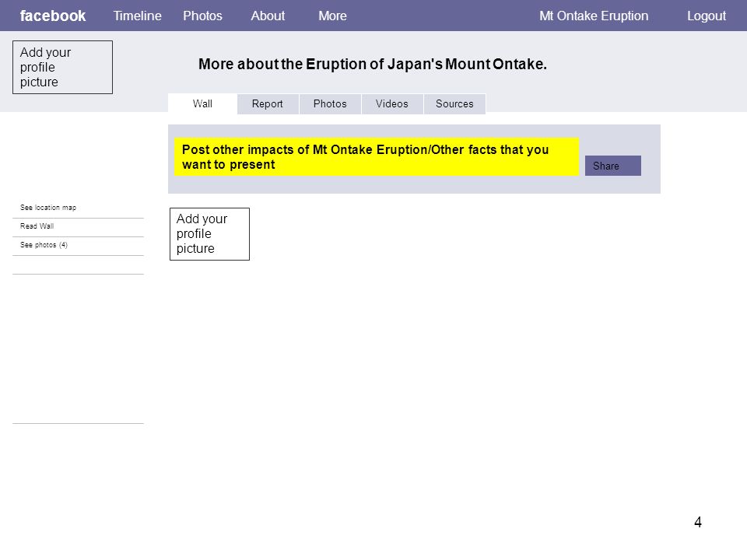Open the Videos tab
Viewport: 747px width, 560px height.
click(391, 103)
